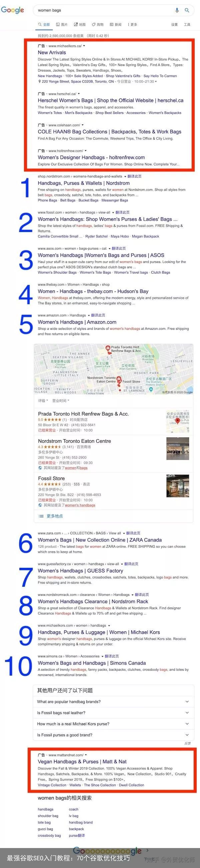Click the blue search magnifier icon
This screenshot has height=868, width=200.
[x=187, y=10]
